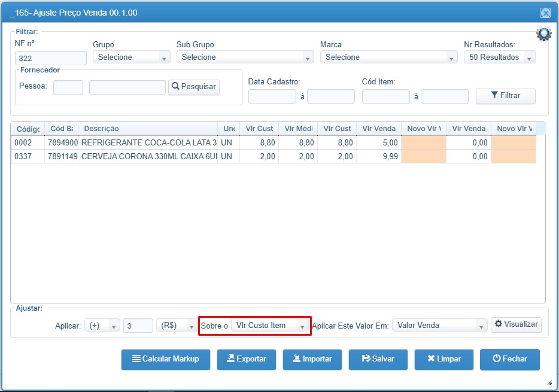Click the Pesquisar button
Viewport: 559px width, 392px height.
click(x=194, y=87)
